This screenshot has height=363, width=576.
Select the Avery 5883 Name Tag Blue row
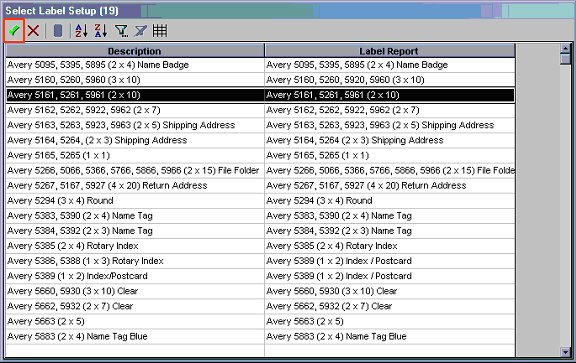click(260, 336)
